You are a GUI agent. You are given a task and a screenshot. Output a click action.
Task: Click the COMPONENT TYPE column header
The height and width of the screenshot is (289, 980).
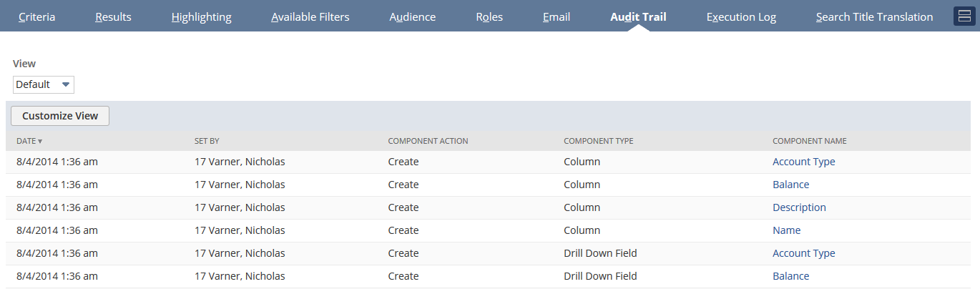coord(599,141)
